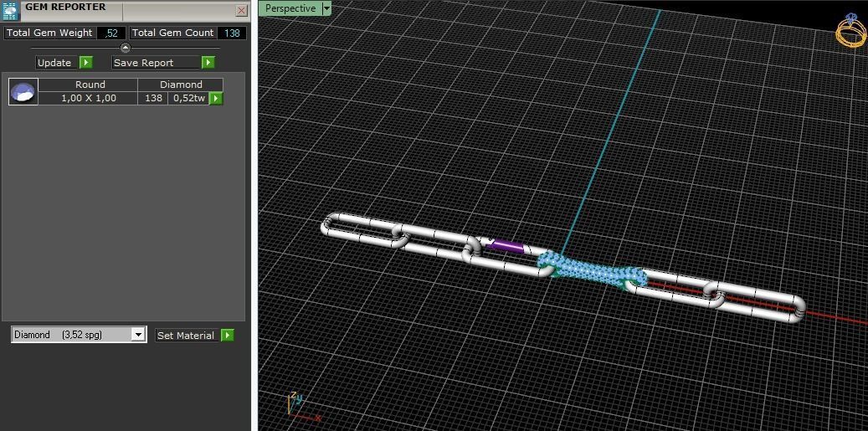This screenshot has height=431, width=868.
Task: Click the Gem Reporter panel icon
Action: coord(11,10)
